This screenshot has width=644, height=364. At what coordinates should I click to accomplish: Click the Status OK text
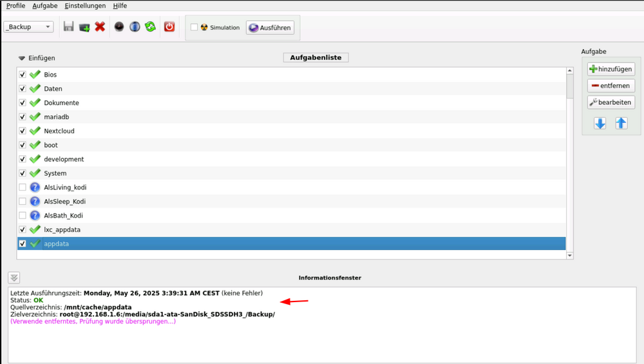coord(26,300)
